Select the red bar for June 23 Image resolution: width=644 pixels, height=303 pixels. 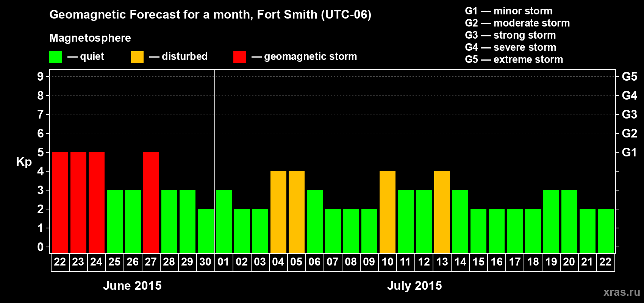point(78,202)
